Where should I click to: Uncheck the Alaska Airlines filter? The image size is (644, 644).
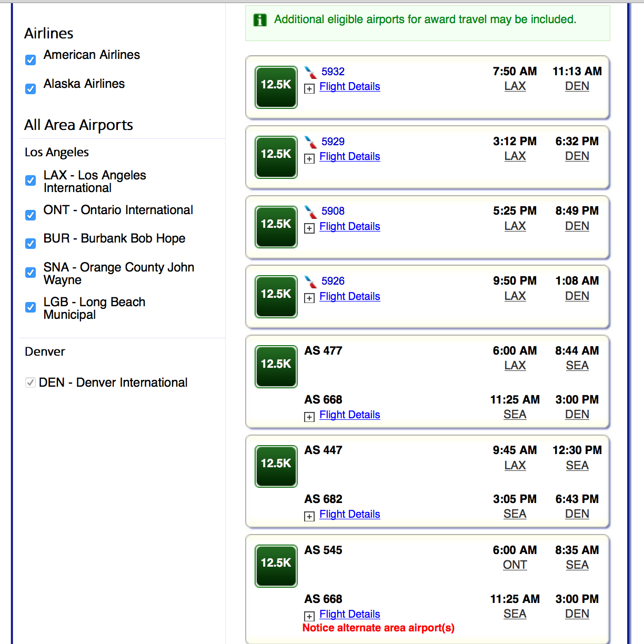point(31,89)
